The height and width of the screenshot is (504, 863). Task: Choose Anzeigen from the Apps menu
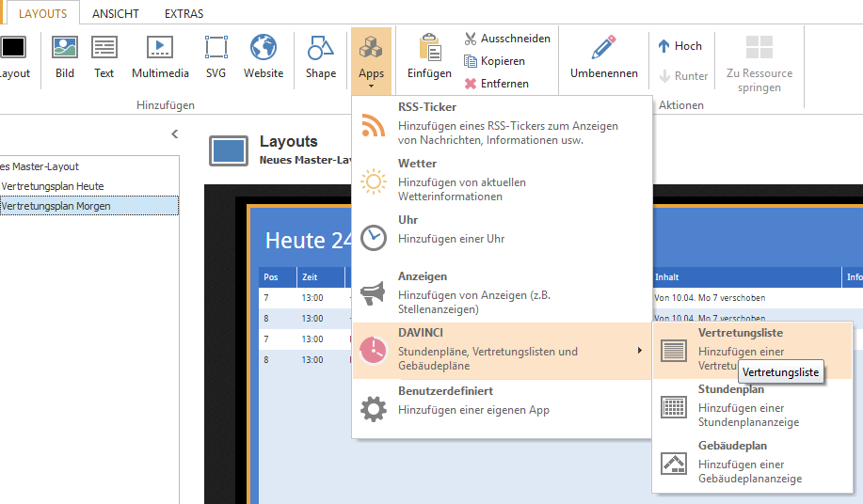[x=502, y=294]
